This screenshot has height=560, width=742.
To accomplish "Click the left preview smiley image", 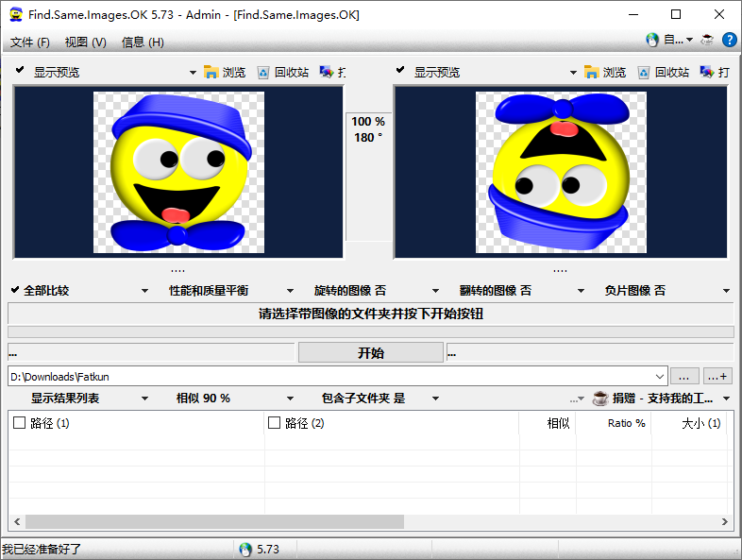I will pos(178,172).
